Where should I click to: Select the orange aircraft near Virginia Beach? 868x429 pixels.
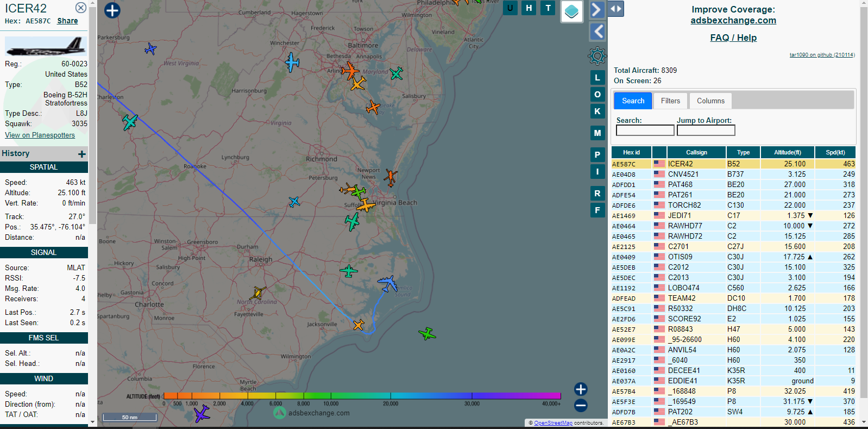[x=366, y=206]
